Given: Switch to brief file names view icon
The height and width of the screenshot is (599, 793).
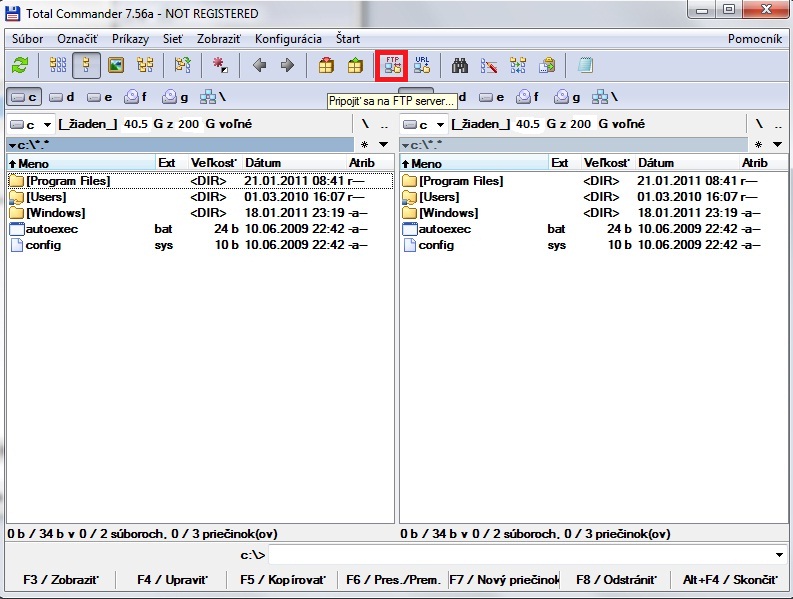Looking at the screenshot, I should click(x=58, y=65).
